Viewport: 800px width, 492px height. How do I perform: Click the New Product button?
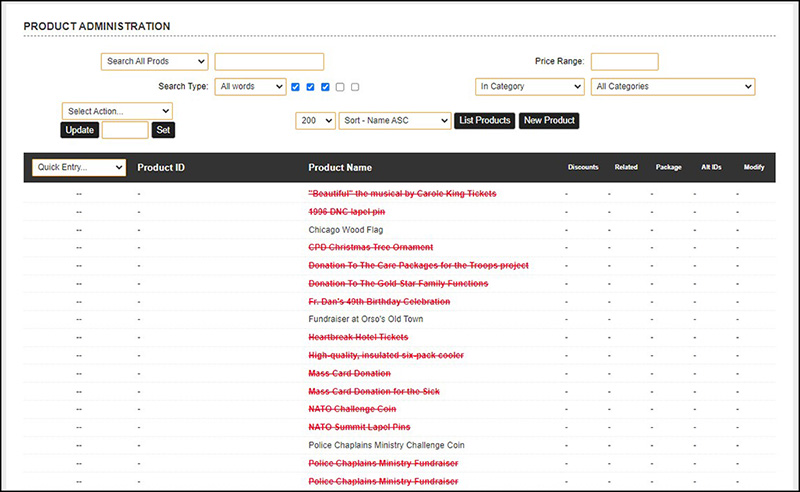(x=549, y=121)
